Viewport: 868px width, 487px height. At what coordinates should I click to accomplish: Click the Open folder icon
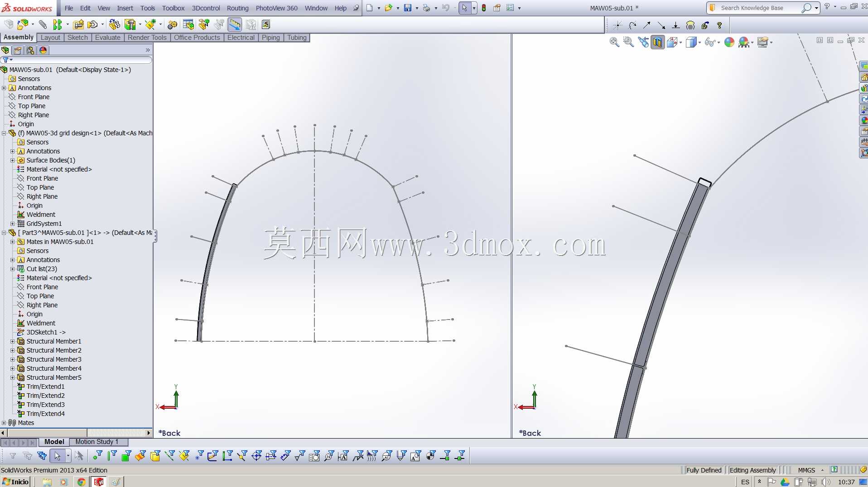[x=388, y=8]
